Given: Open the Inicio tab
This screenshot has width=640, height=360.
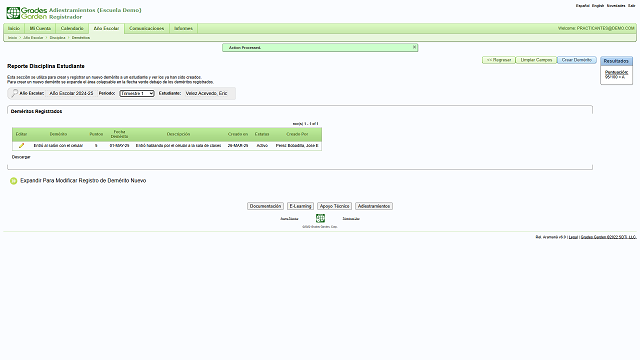Looking at the screenshot, I should coord(14,29).
